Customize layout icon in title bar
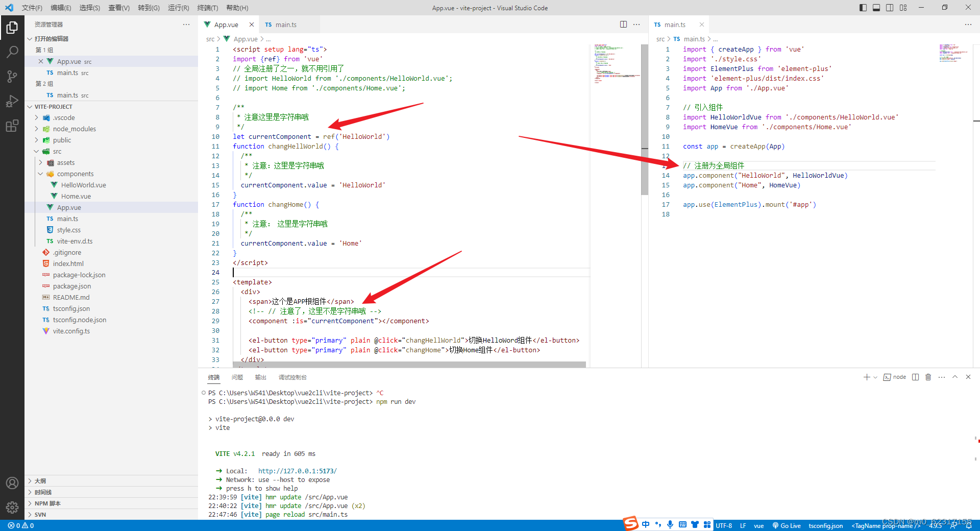Screen dimensions: 980x531 point(903,8)
